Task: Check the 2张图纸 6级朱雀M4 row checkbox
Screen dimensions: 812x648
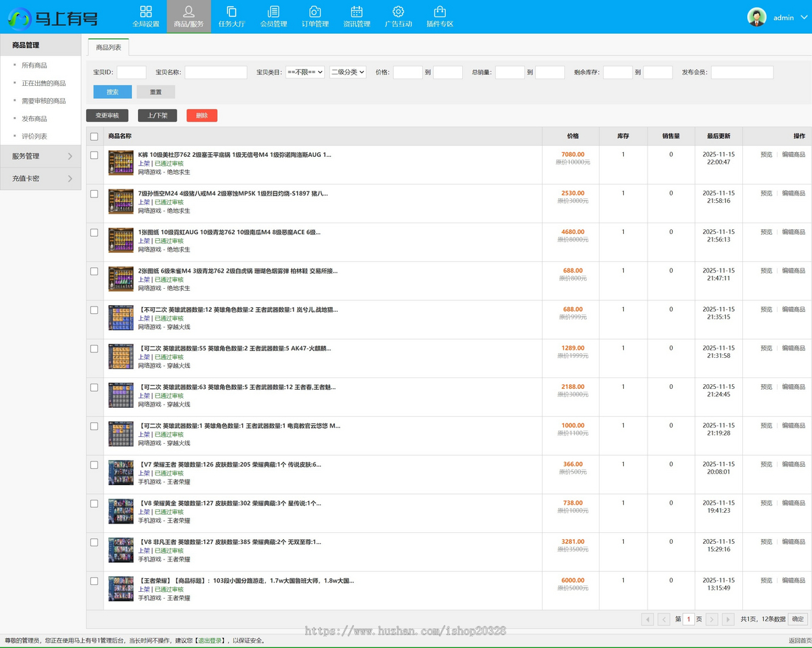Action: pos(94,271)
